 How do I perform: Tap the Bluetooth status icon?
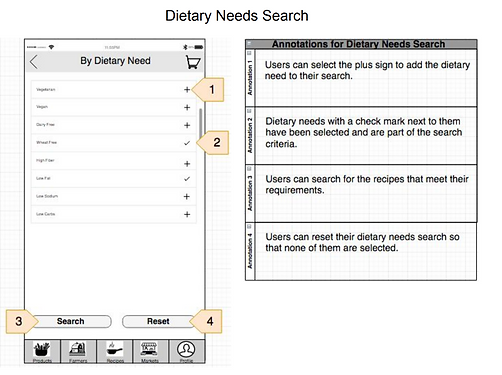point(186,47)
